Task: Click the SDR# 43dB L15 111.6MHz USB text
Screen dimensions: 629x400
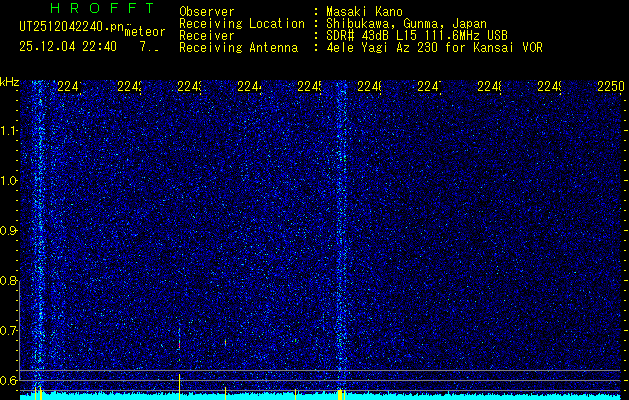Action: tap(417, 36)
